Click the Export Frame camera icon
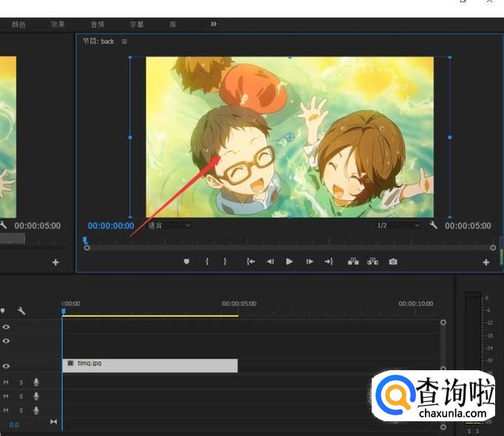504x436 pixels. click(393, 262)
